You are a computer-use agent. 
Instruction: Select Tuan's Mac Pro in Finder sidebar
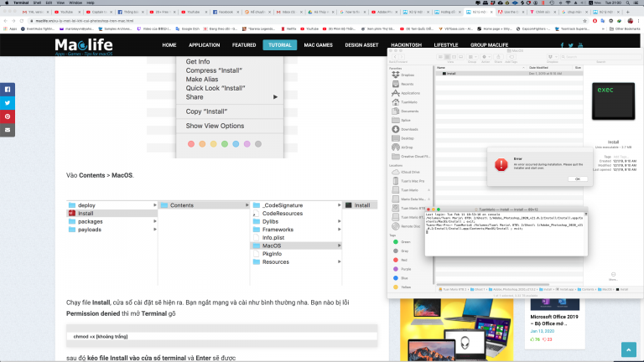click(x=408, y=181)
